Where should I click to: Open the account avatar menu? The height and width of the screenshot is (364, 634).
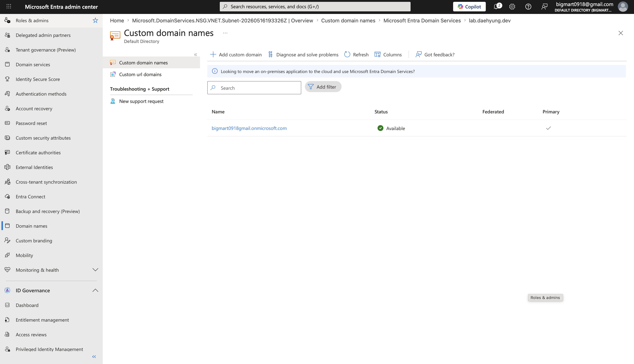[622, 6]
